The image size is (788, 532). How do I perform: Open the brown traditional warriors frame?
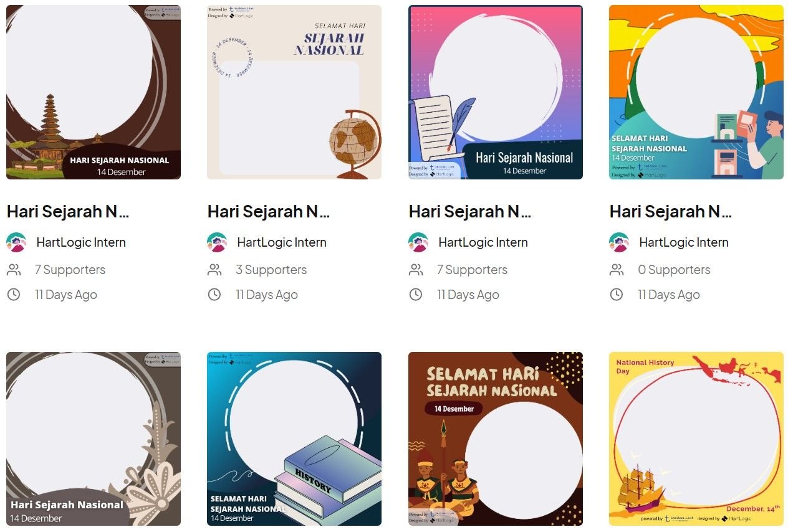coord(496,439)
